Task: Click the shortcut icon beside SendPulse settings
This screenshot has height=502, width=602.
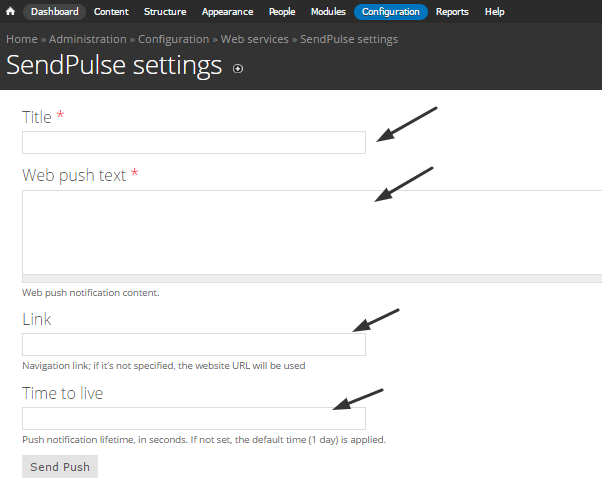Action: [237, 69]
